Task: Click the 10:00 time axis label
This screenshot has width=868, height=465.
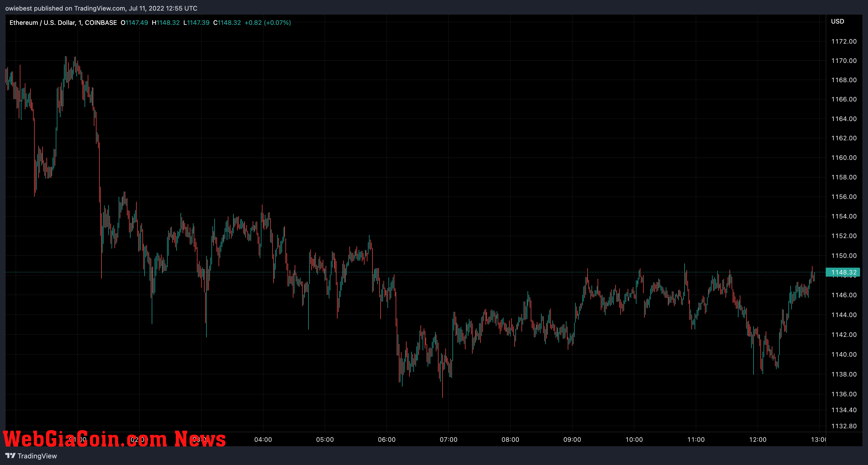Action: pyautogui.click(x=634, y=439)
